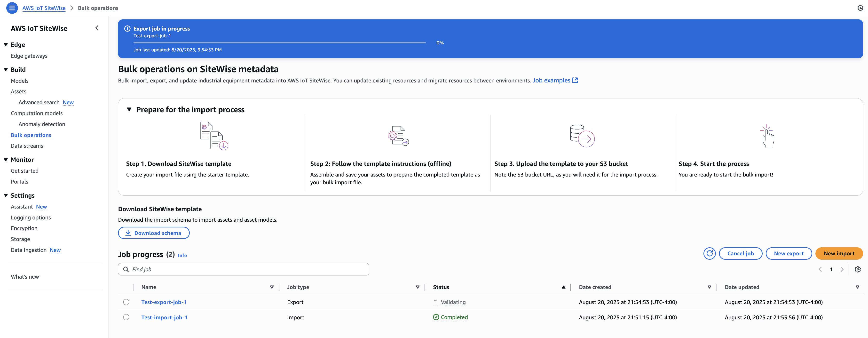Click the export job progress bar
The height and width of the screenshot is (338, 868).
coord(280,43)
